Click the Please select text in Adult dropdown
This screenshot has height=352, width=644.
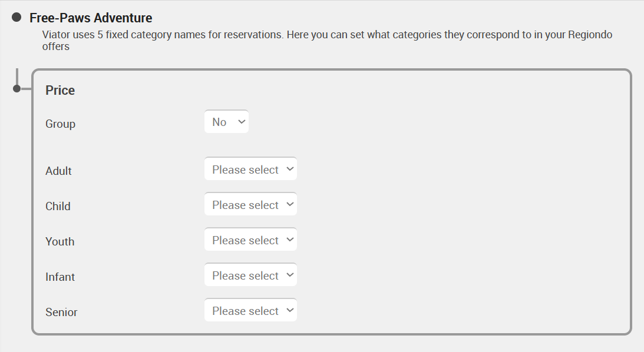coord(245,170)
